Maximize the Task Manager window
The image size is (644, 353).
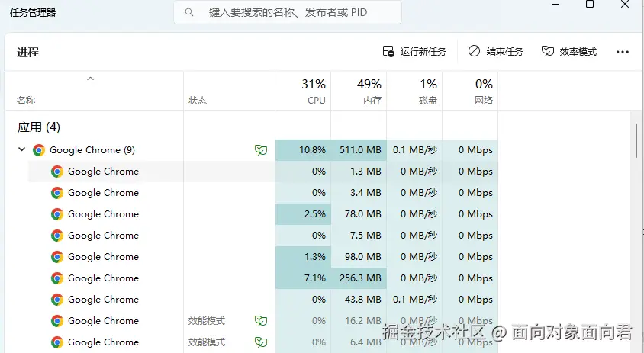click(590, 4)
